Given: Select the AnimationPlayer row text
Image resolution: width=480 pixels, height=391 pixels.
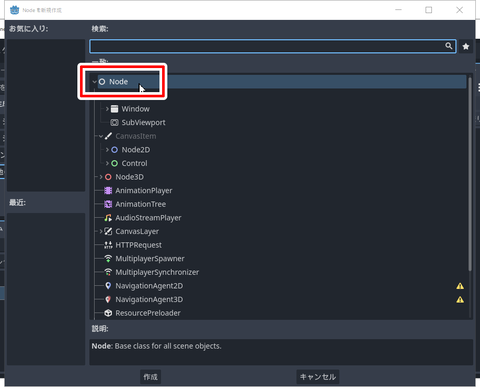Looking at the screenshot, I should point(144,191).
